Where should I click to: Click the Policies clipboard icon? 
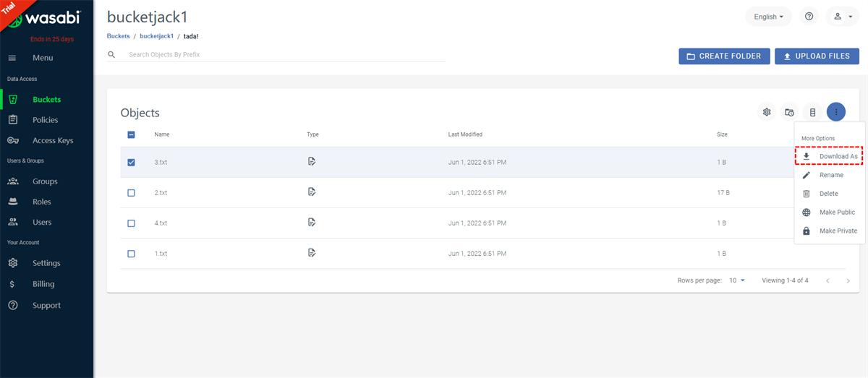pos(12,120)
